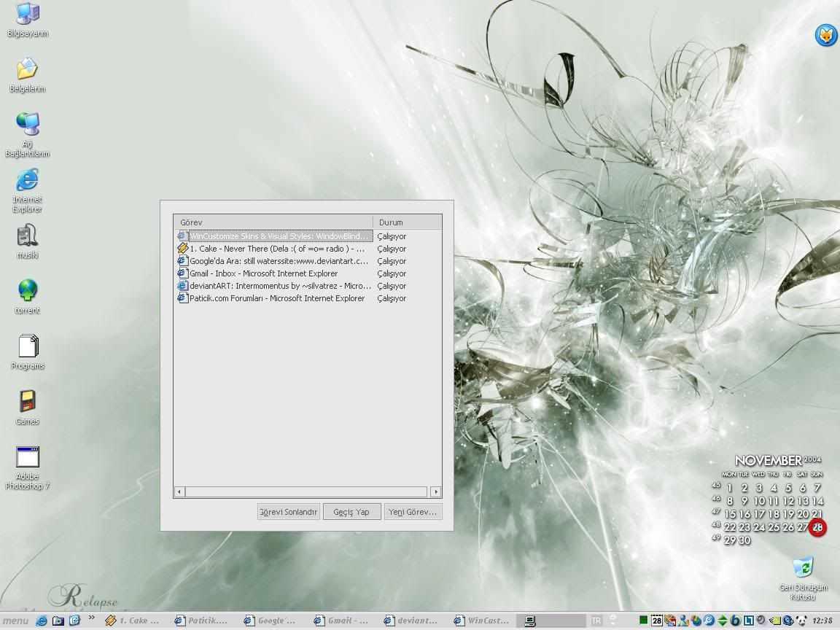Click the speaker volume tray icon

[x=761, y=620]
